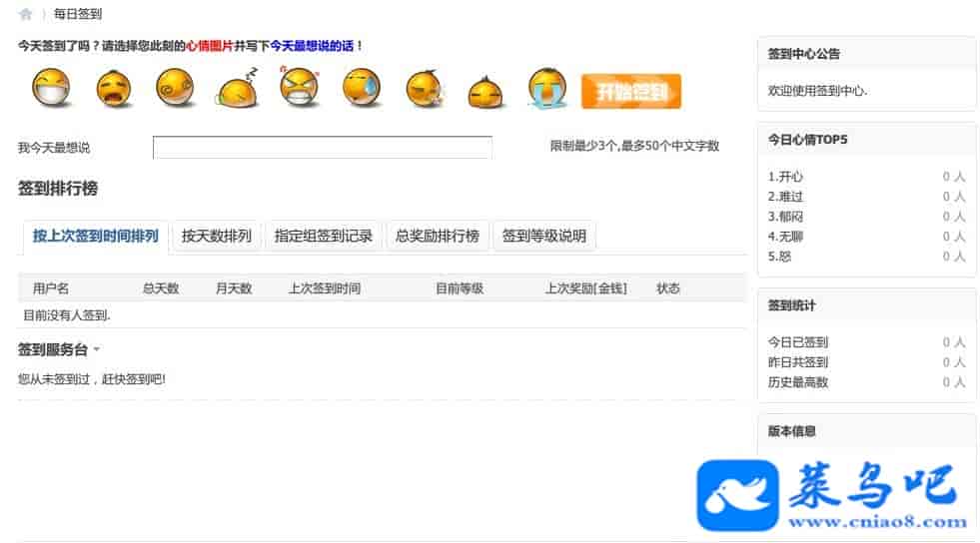Click the 今日已签到 statistic row
The height and width of the screenshot is (543, 980).
[866, 342]
